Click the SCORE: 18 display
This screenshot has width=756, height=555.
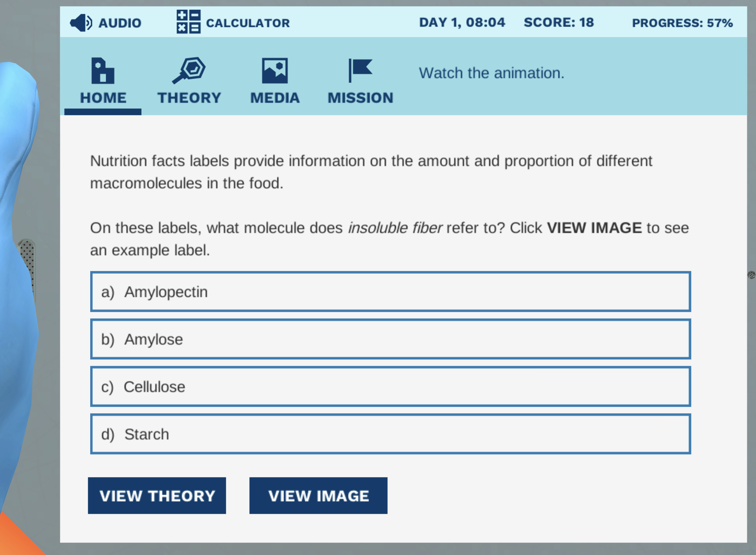(x=558, y=22)
